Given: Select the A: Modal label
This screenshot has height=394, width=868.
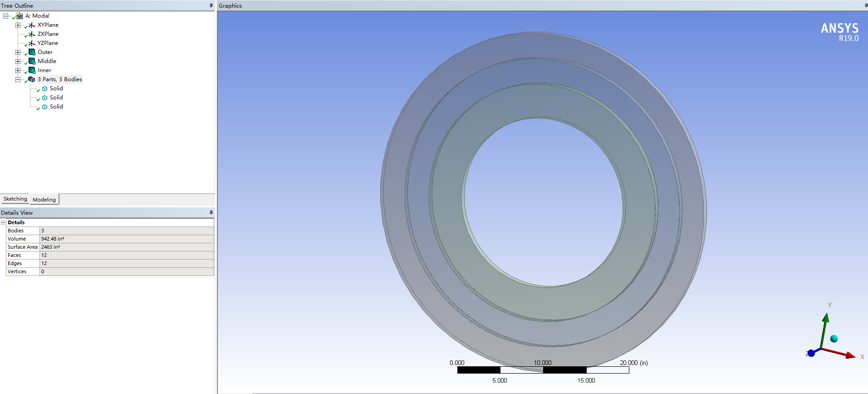Looking at the screenshot, I should point(37,16).
